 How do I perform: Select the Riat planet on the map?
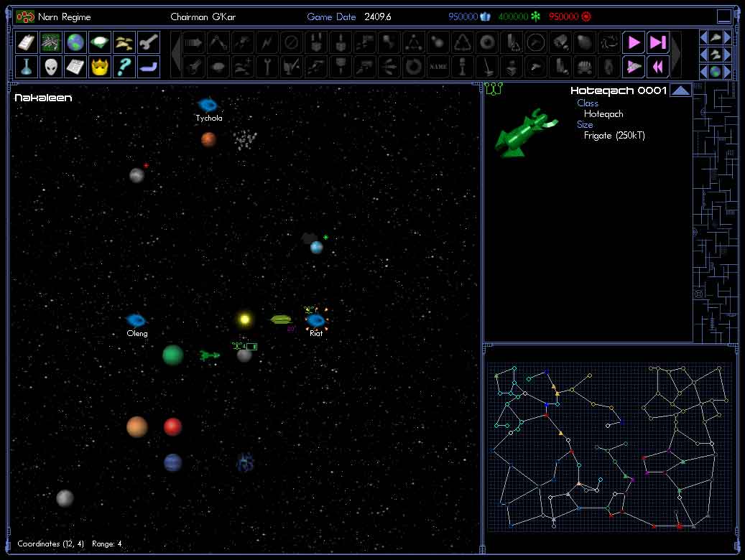[x=315, y=320]
